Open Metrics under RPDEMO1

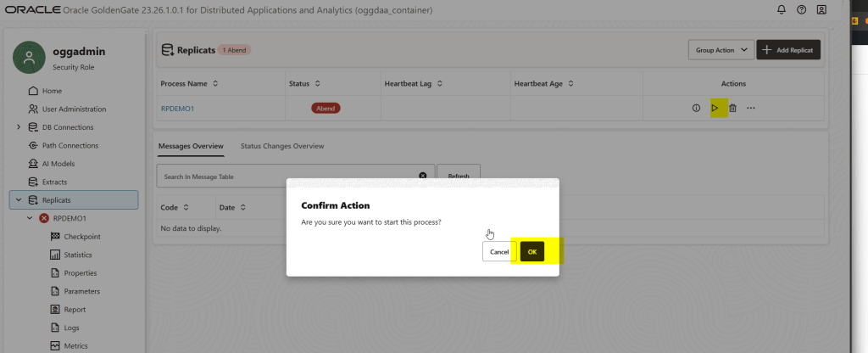tap(75, 346)
